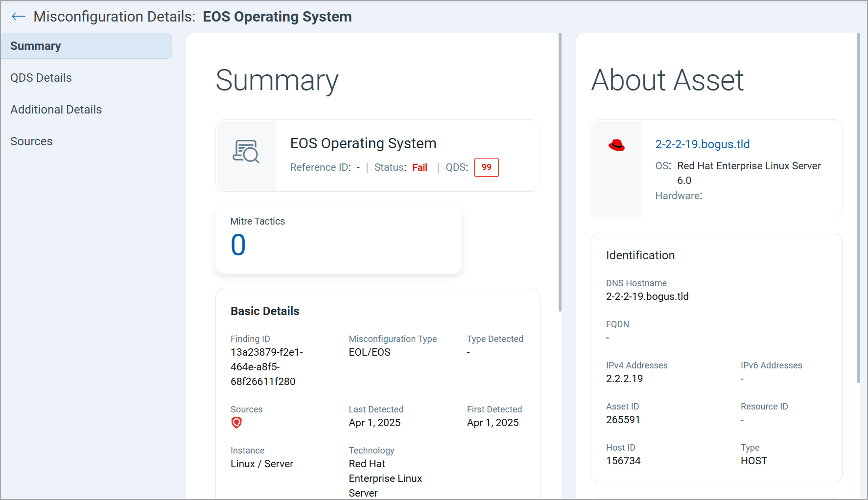Click the Type Detected label
868x500 pixels.
pyautogui.click(x=495, y=339)
